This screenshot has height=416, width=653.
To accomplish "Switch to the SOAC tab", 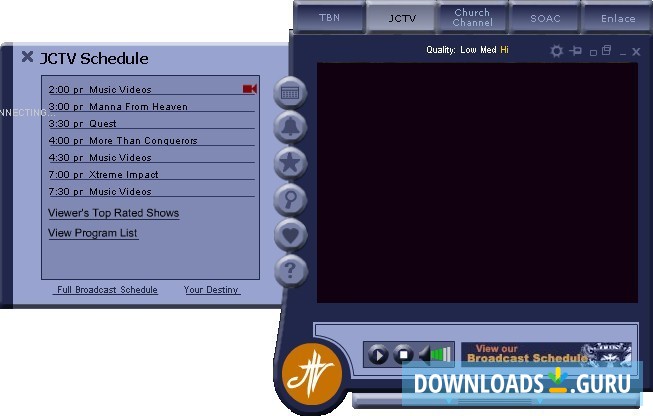I will pos(545,18).
